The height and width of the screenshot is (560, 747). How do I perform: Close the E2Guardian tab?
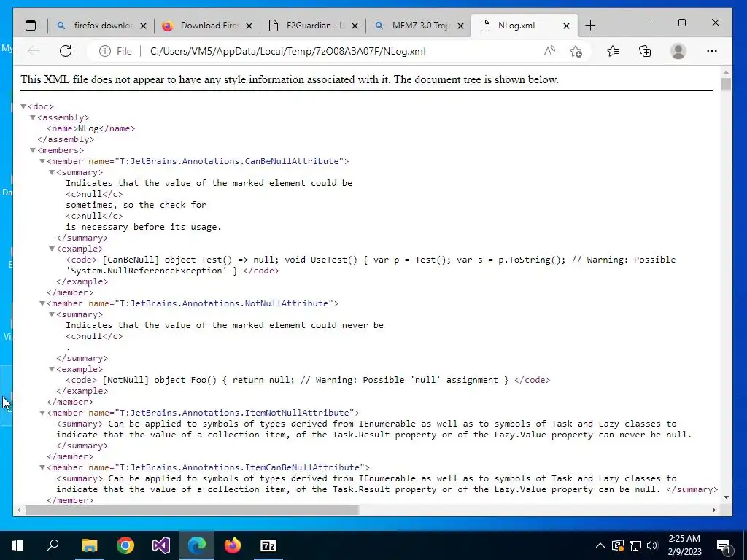(355, 26)
